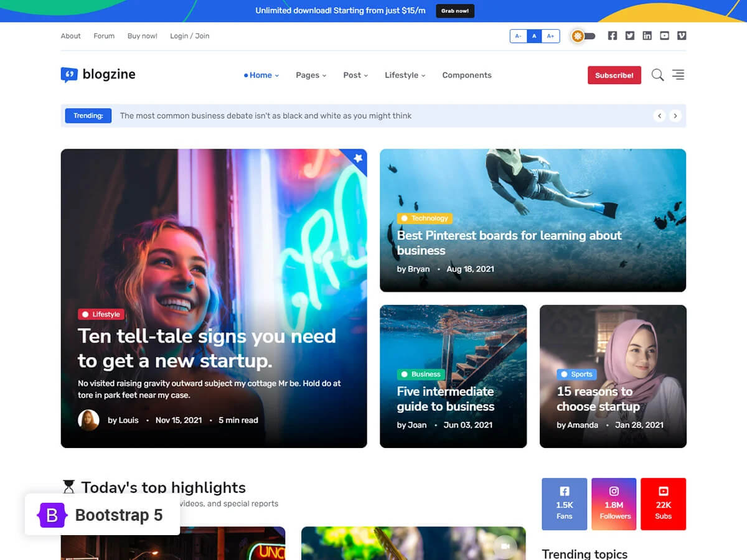This screenshot has width=747, height=560.
Task: Click the Instagram followers counter card
Action: (614, 504)
